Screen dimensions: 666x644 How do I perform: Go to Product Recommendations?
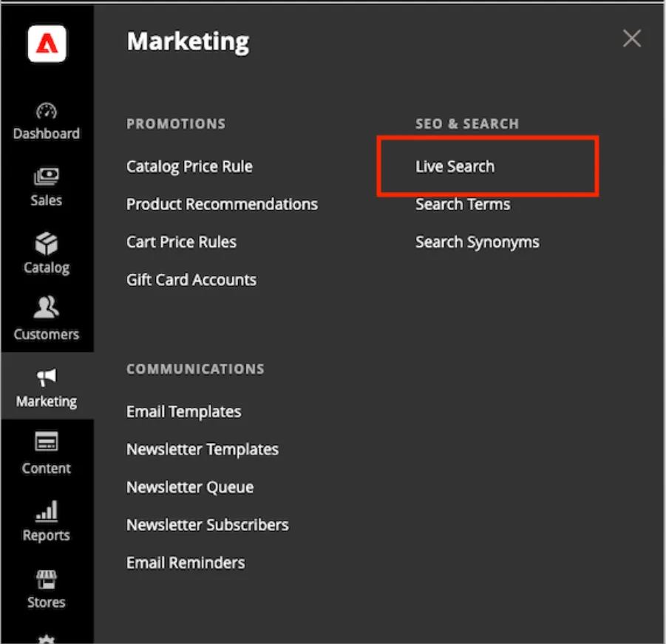pos(222,204)
